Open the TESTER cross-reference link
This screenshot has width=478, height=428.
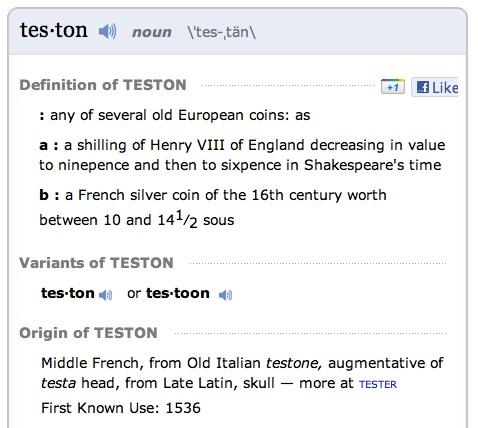point(378,384)
